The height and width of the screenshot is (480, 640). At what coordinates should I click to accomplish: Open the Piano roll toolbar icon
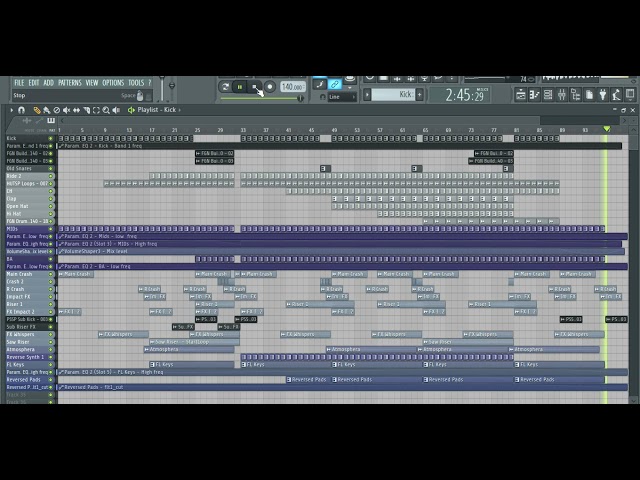pyautogui.click(x=534, y=95)
